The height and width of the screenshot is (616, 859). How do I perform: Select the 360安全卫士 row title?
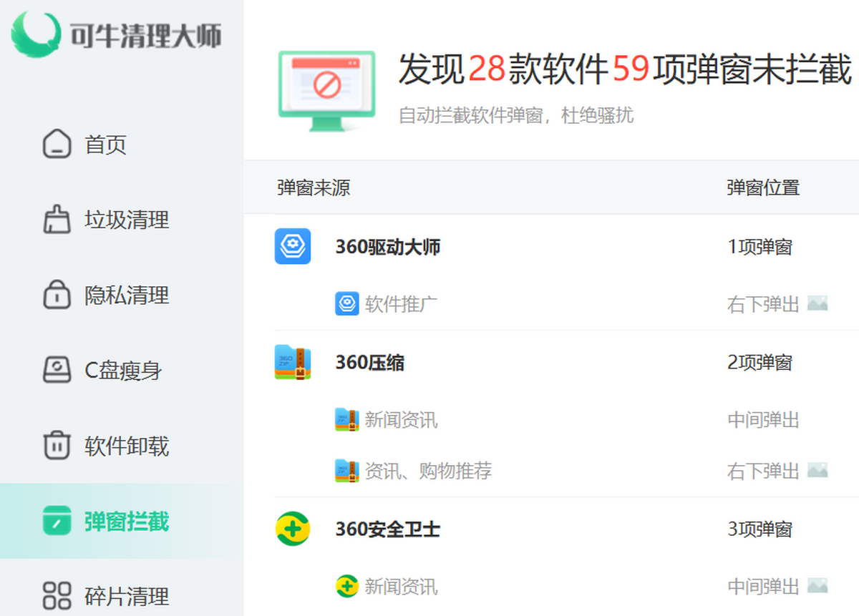[388, 529]
